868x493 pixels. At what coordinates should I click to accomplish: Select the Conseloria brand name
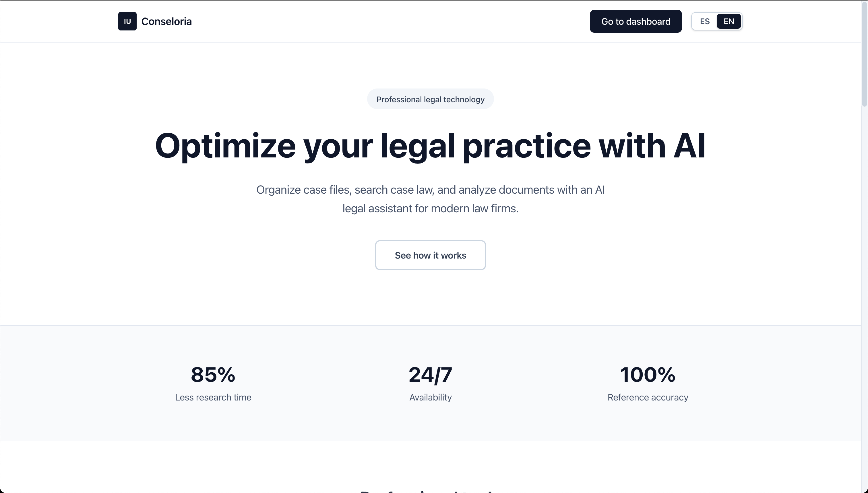pos(167,21)
